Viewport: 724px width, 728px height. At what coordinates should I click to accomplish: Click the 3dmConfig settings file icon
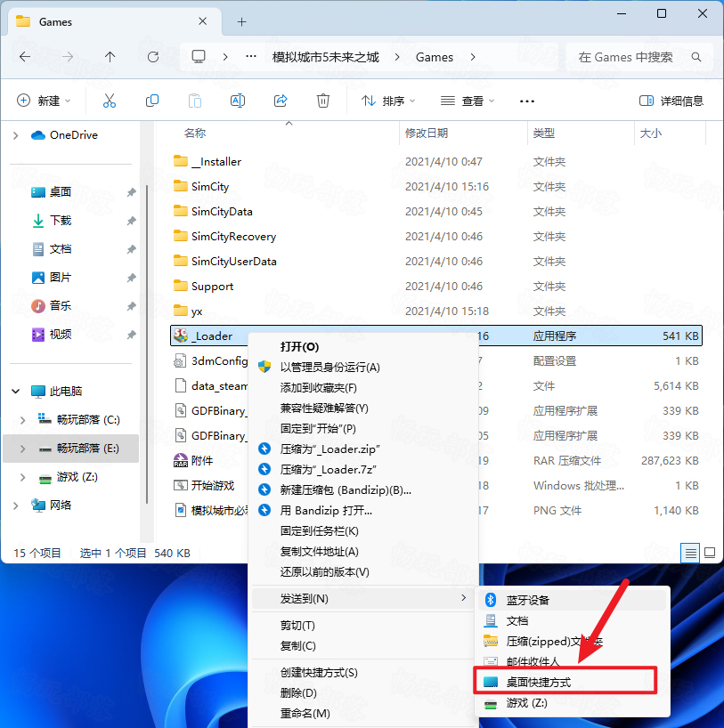(180, 360)
